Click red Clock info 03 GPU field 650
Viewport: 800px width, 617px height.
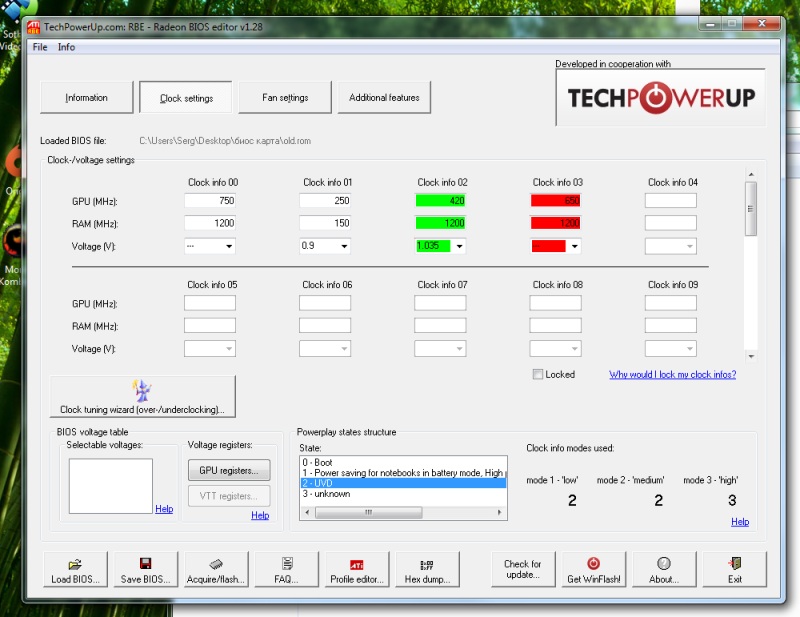coord(556,201)
